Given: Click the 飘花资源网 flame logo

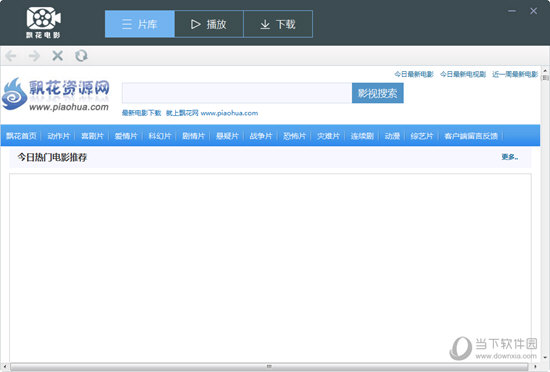Looking at the screenshot, I should pyautogui.click(x=56, y=94).
